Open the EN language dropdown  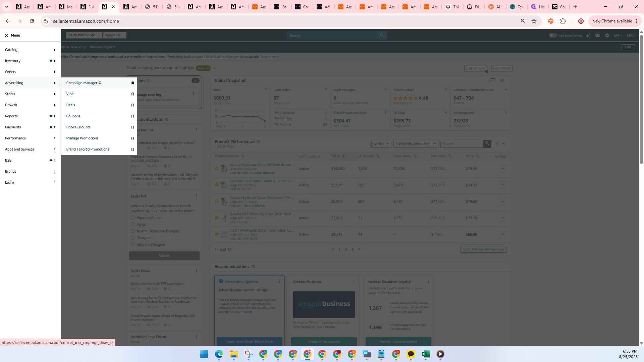[x=618, y=35]
